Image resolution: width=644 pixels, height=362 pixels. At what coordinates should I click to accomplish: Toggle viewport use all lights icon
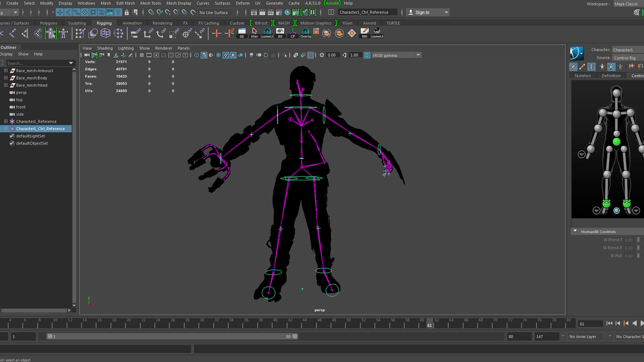[x=233, y=55]
